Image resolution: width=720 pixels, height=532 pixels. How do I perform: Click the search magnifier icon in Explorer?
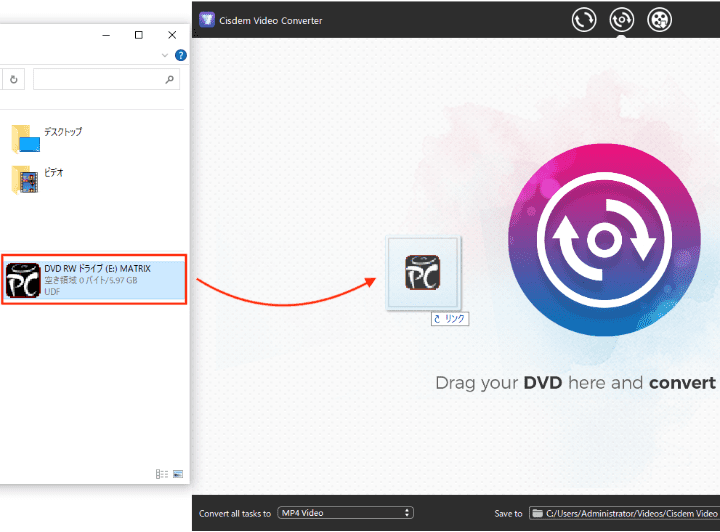coord(170,79)
